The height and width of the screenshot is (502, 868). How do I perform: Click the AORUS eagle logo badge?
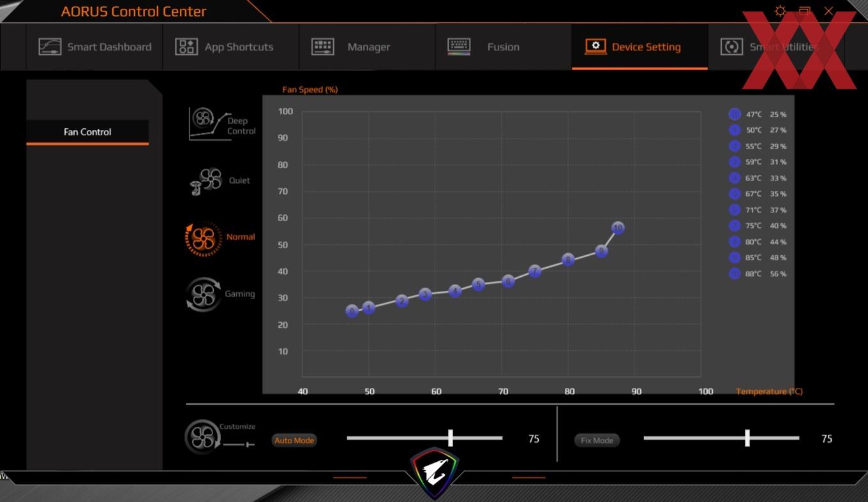coord(434,473)
